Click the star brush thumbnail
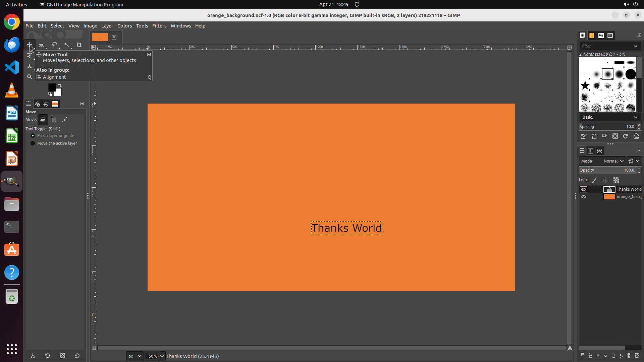644x362 pixels. 585,85
